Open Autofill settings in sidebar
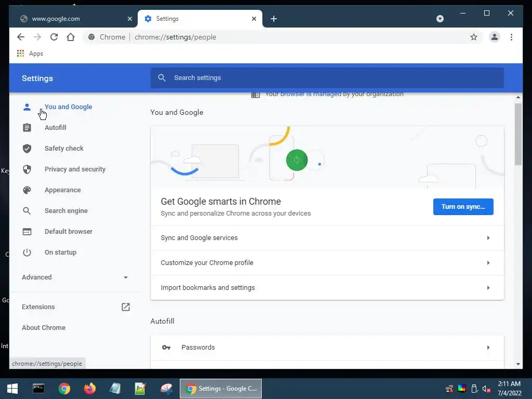 click(55, 128)
